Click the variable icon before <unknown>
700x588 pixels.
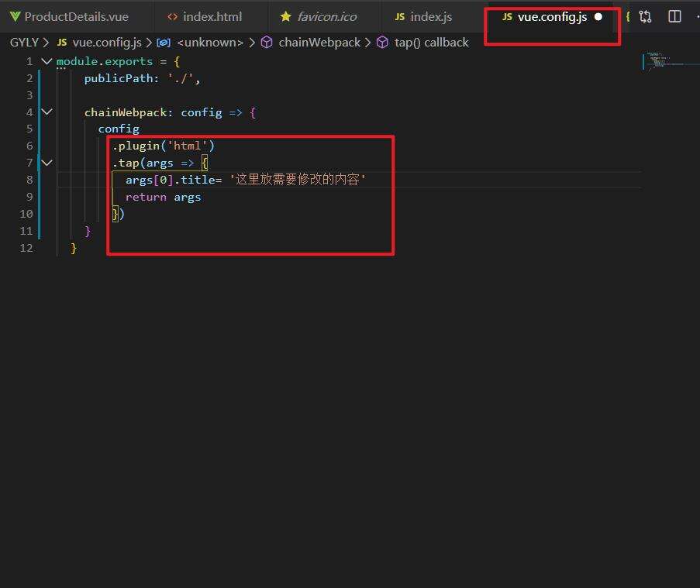(x=164, y=43)
